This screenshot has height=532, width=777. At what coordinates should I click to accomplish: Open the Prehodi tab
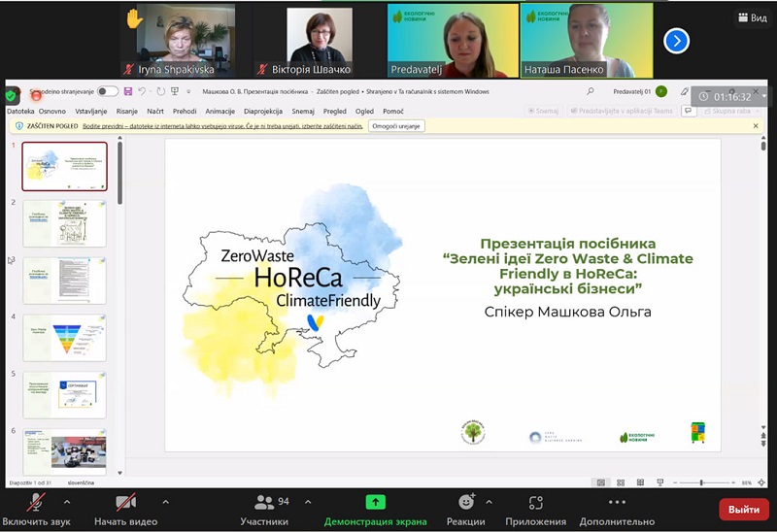(x=185, y=111)
